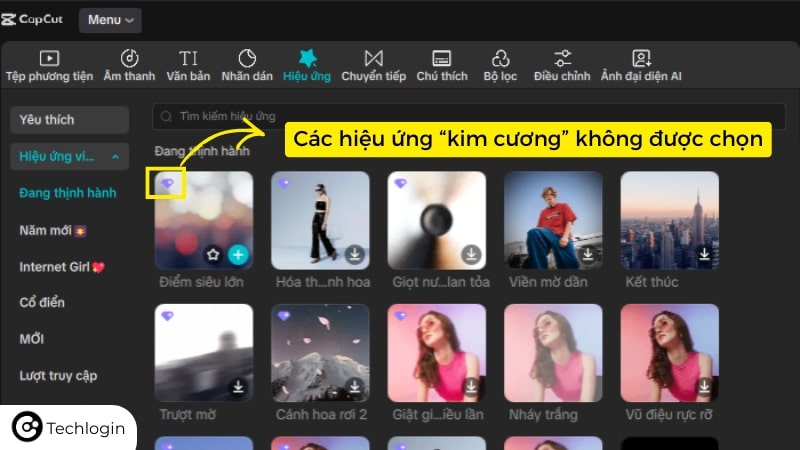Favorite the Điểm siêu lớn effect star
This screenshot has height=450, width=800.
tap(213, 255)
